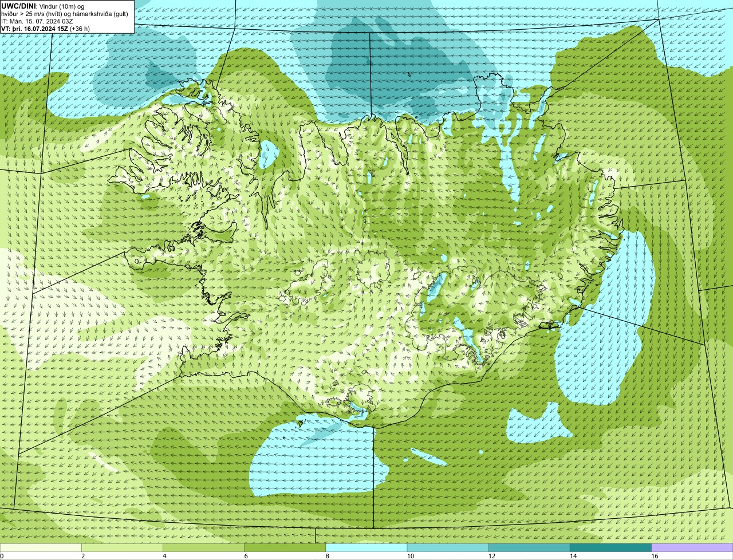Click the 12–14 m/s medium teal segment
This screenshot has height=560, width=733.
[529, 548]
